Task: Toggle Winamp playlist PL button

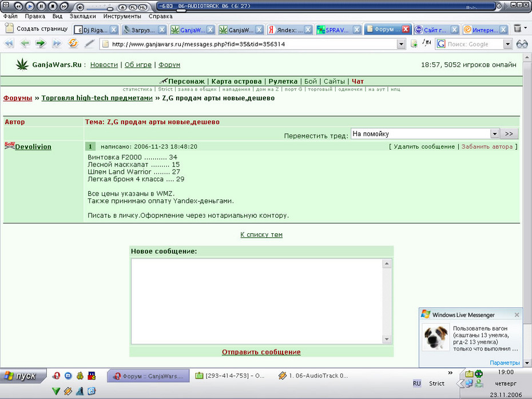Action: pyautogui.click(x=133, y=7)
